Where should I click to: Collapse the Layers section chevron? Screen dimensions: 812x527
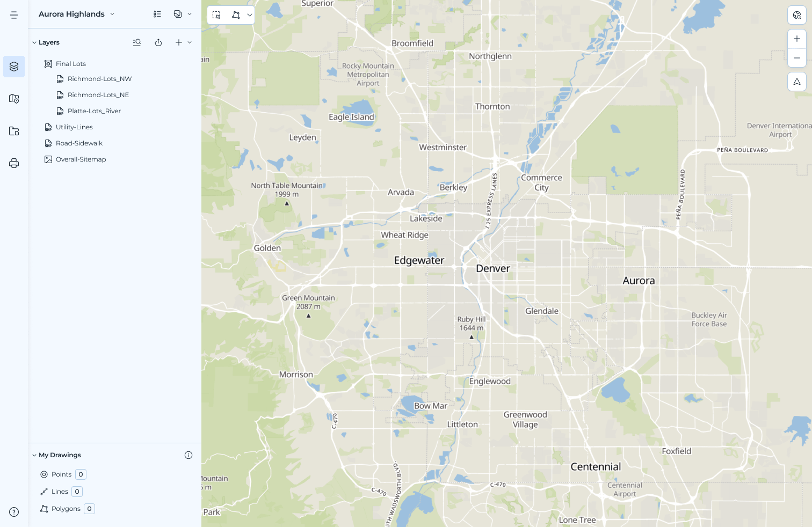[34, 42]
